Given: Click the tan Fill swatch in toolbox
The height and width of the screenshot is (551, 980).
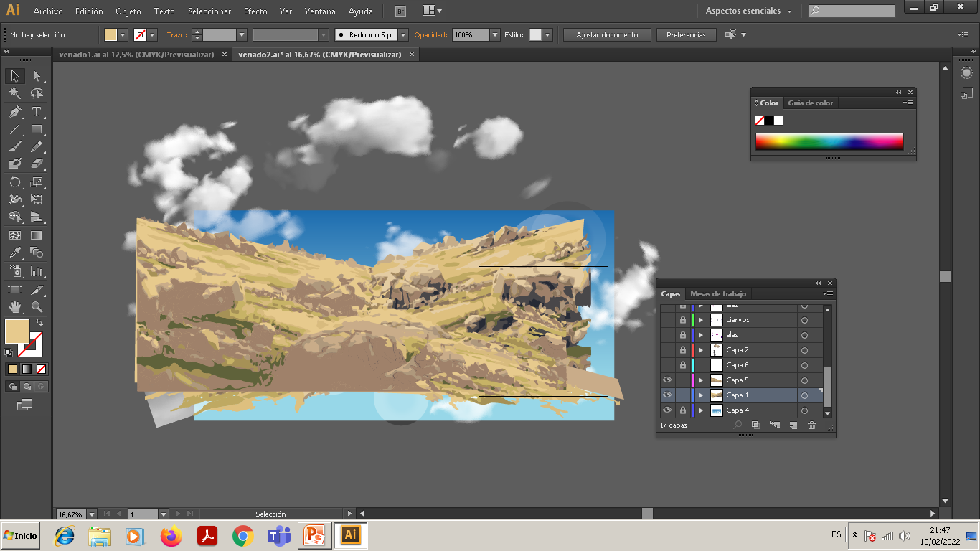Looking at the screenshot, I should pyautogui.click(x=17, y=331).
